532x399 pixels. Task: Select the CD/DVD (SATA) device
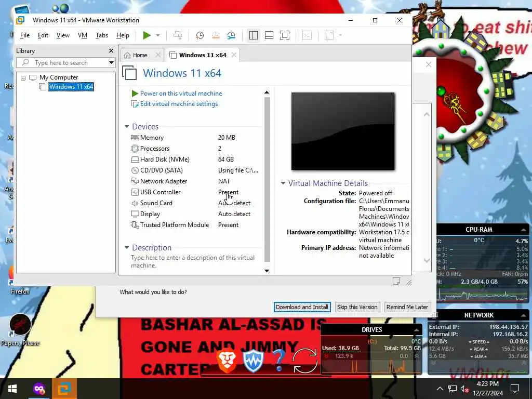[x=194, y=170]
